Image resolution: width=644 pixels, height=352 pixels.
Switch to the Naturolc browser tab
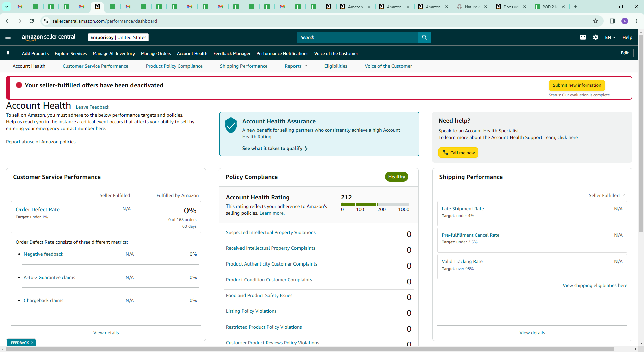[x=471, y=7]
